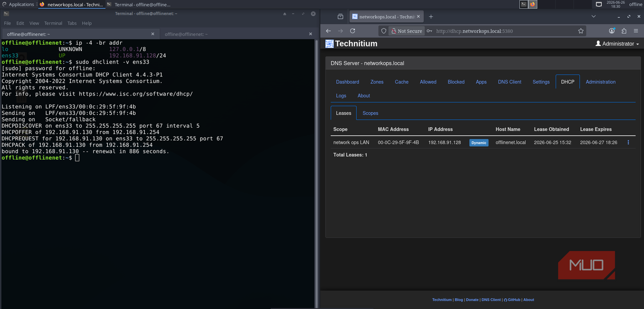Image resolution: width=644 pixels, height=309 pixels.
Task: Open the About footer link
Action: pos(528,300)
